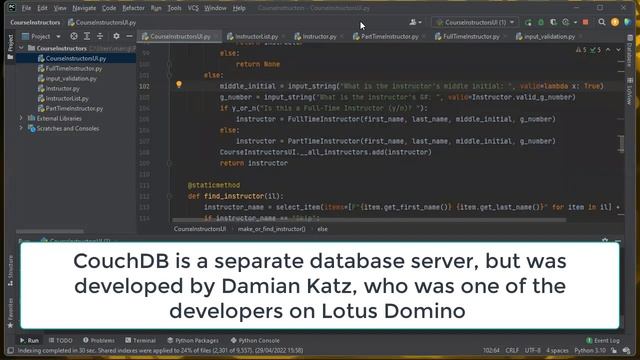Image resolution: width=640 pixels, height=360 pixels.
Task: Click the profiler run icon
Action: (567, 22)
